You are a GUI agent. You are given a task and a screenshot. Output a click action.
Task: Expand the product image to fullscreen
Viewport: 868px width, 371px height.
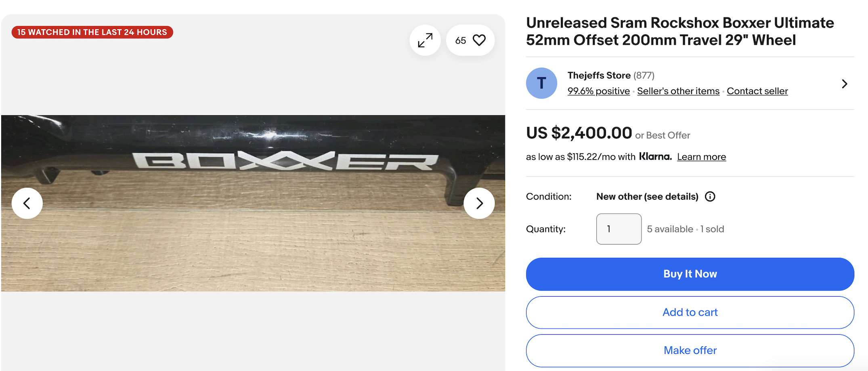click(x=425, y=40)
